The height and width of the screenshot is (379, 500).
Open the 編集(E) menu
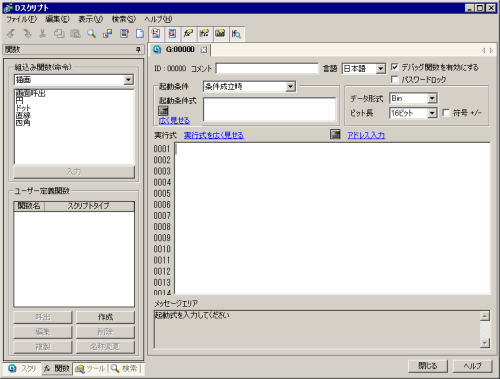(x=57, y=19)
